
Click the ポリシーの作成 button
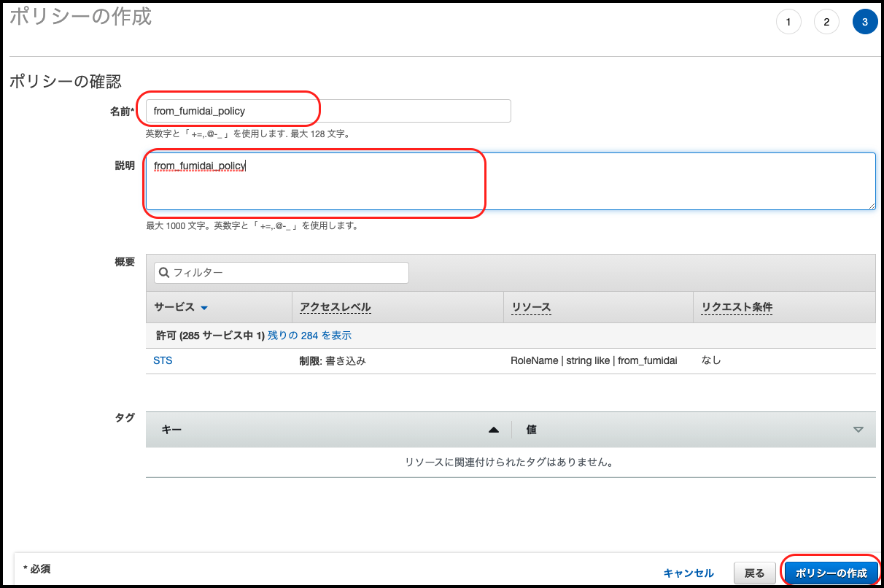831,573
